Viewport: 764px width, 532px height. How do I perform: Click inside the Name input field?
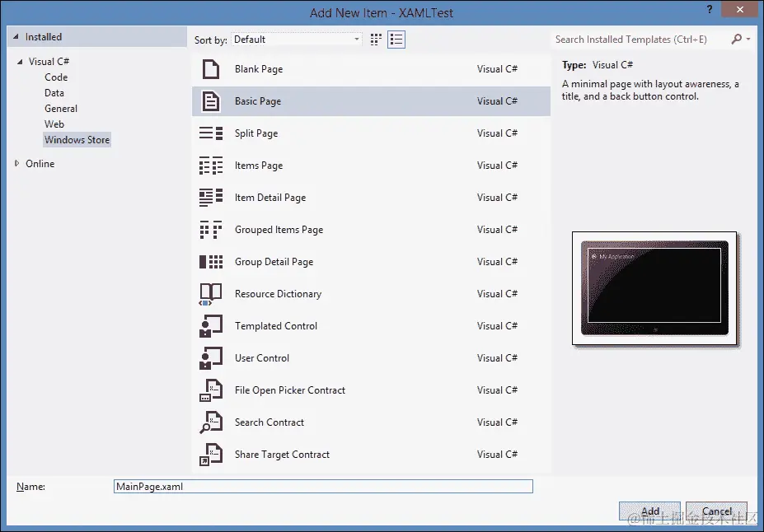coord(323,486)
